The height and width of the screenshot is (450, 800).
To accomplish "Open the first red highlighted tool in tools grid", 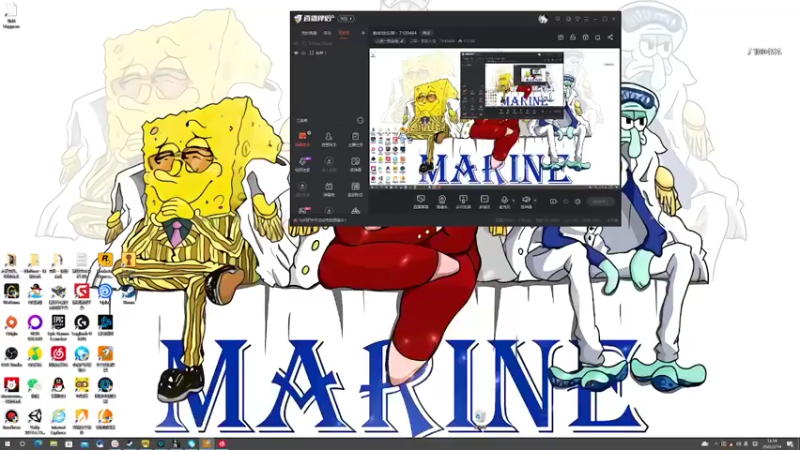I will [x=303, y=138].
